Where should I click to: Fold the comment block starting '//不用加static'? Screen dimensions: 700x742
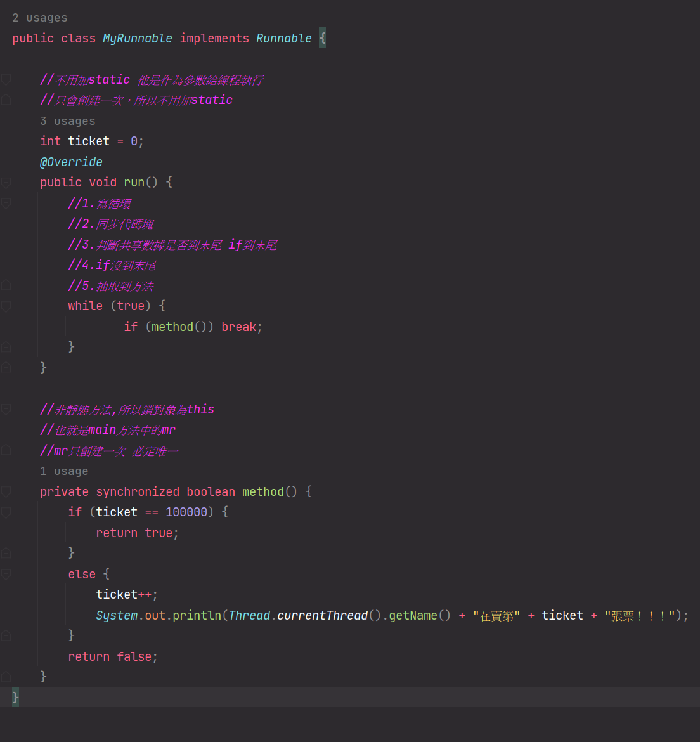(6, 79)
